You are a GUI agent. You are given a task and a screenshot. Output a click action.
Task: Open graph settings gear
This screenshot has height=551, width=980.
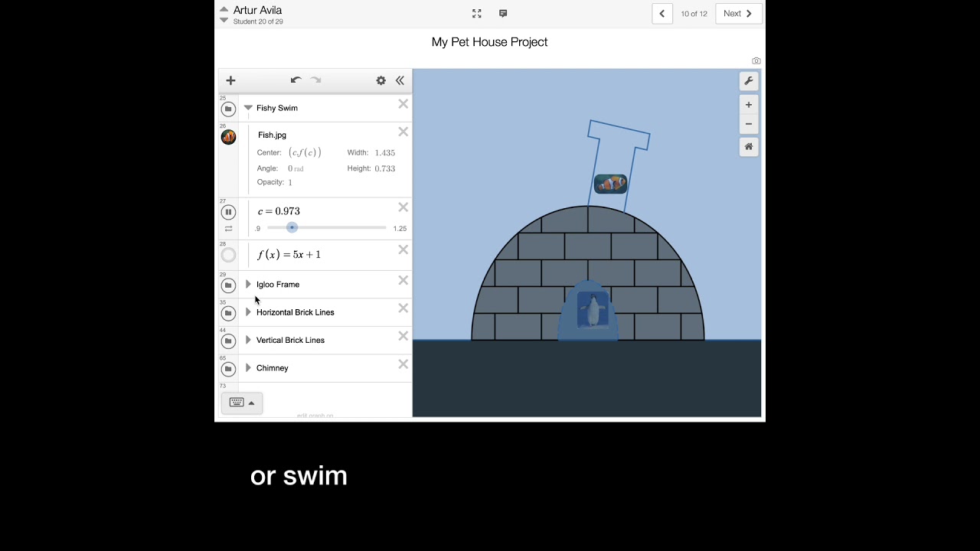click(381, 80)
